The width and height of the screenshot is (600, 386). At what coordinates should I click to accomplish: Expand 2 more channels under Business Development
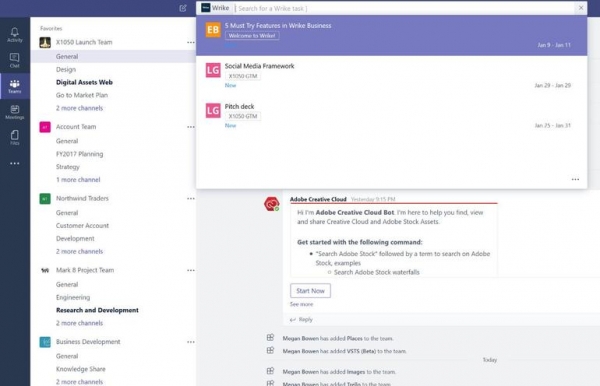coord(79,382)
